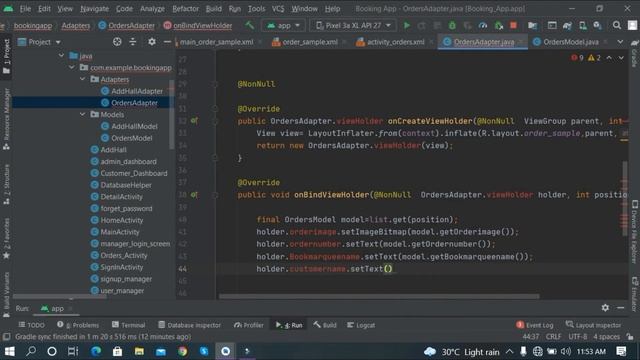Open Event Log tool window
The width and height of the screenshot is (640, 360).
535,325
